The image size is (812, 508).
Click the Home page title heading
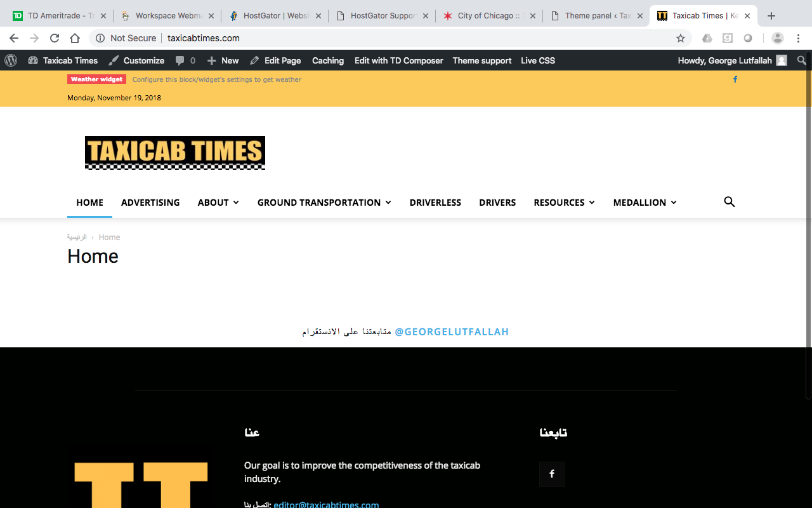[x=93, y=257]
